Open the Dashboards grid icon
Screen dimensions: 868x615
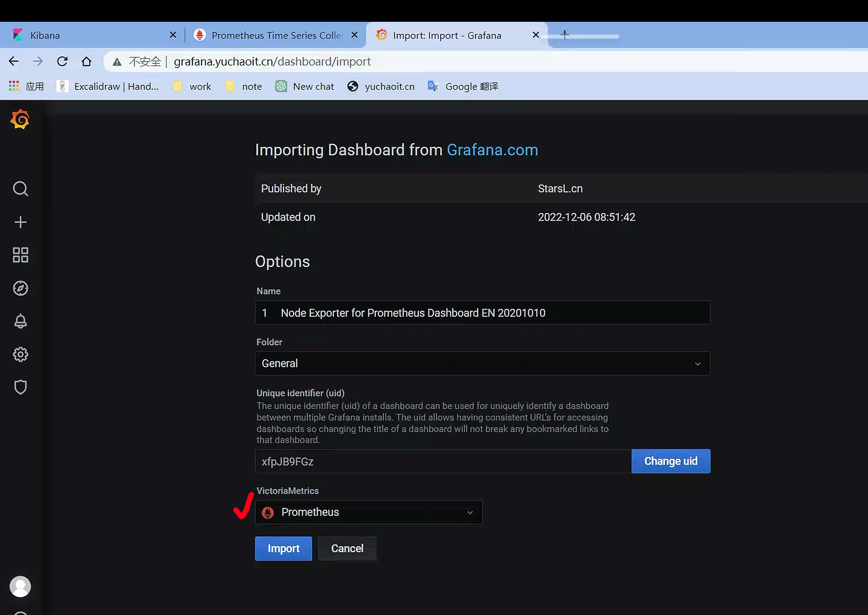coord(20,255)
